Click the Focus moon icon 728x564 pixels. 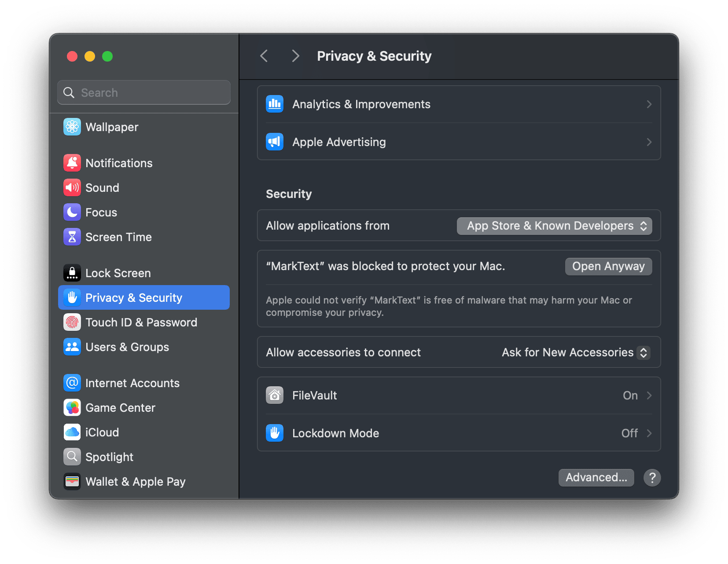click(72, 212)
